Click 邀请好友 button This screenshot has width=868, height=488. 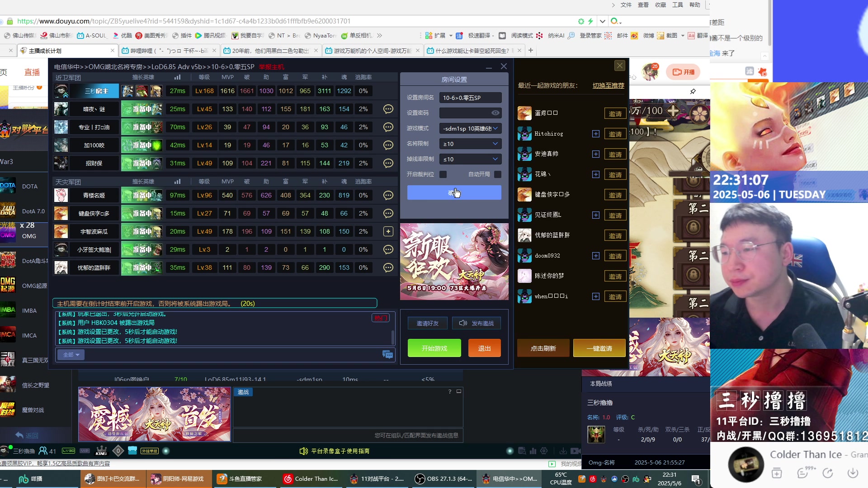428,323
